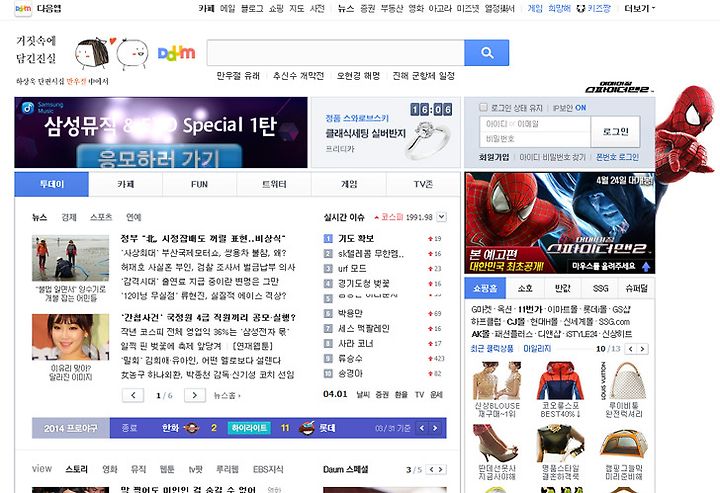
Task: Select the 경제 news category
Action: (x=69, y=217)
